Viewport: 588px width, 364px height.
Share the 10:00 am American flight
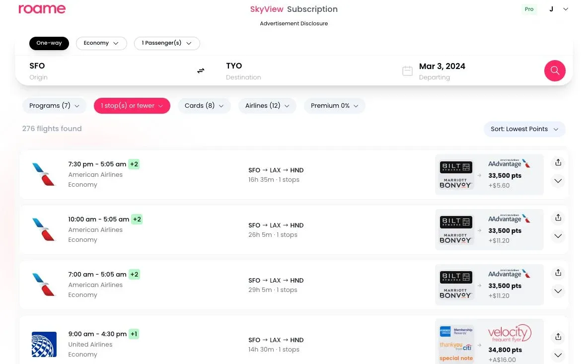click(x=558, y=218)
